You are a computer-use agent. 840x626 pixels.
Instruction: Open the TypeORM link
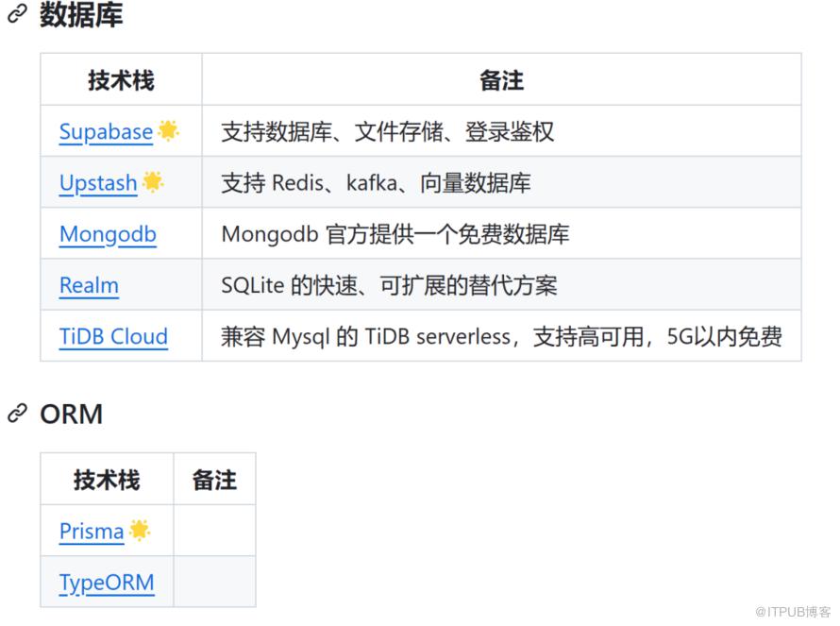point(107,583)
